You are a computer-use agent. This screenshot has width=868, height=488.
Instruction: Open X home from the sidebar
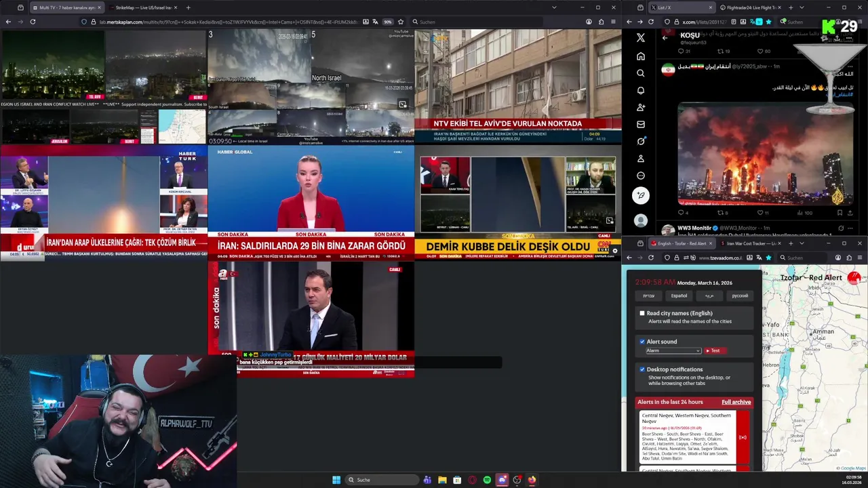[x=641, y=56]
